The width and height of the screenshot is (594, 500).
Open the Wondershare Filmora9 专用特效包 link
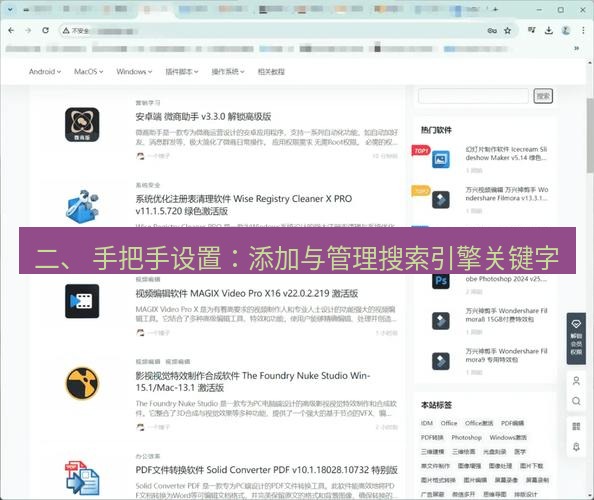pyautogui.click(x=506, y=355)
